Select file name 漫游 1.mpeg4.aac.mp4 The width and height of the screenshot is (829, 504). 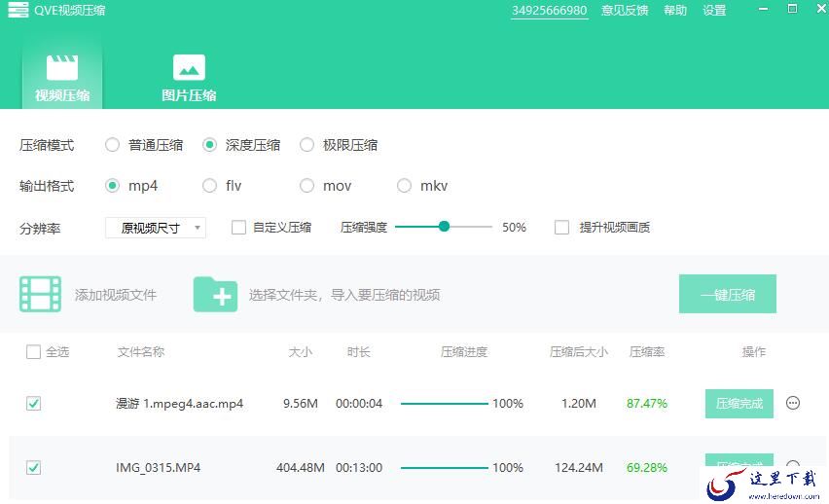click(179, 404)
